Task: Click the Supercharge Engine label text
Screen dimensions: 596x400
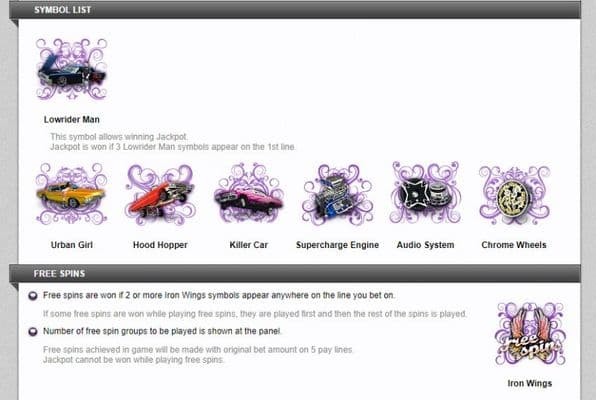Action: pyautogui.click(x=338, y=245)
